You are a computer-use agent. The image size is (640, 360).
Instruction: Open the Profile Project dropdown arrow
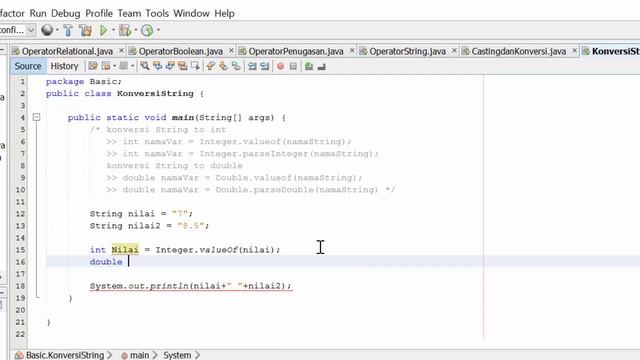[x=158, y=30]
